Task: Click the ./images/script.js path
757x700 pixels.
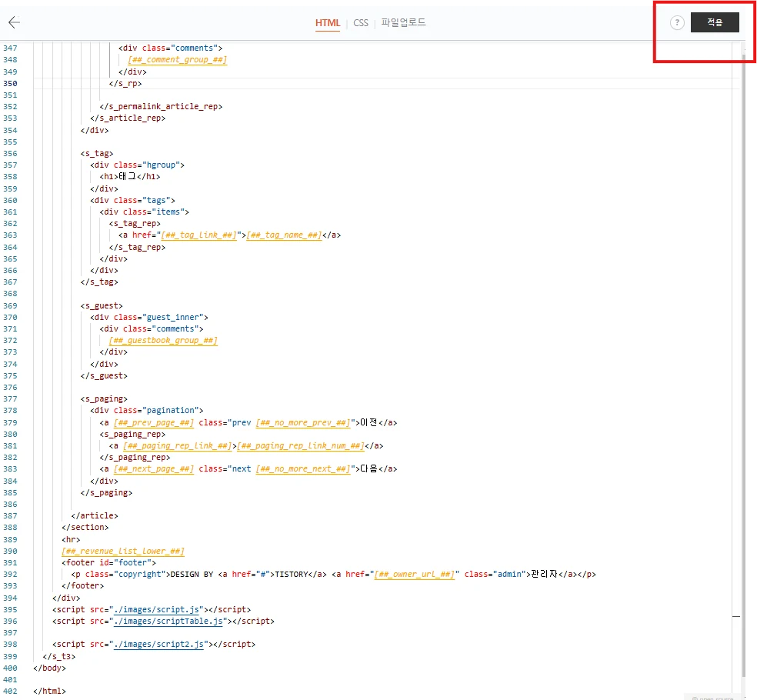Action: pos(156,609)
